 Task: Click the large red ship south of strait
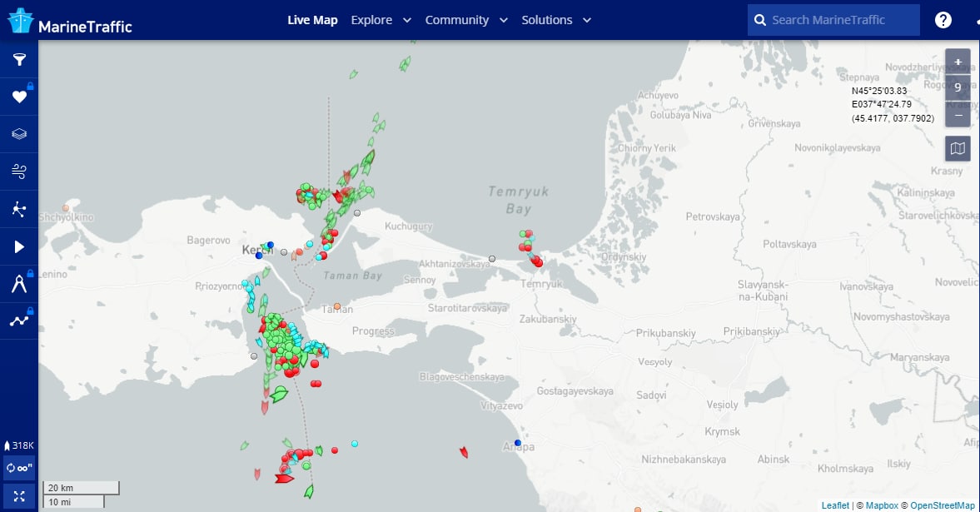click(285, 478)
